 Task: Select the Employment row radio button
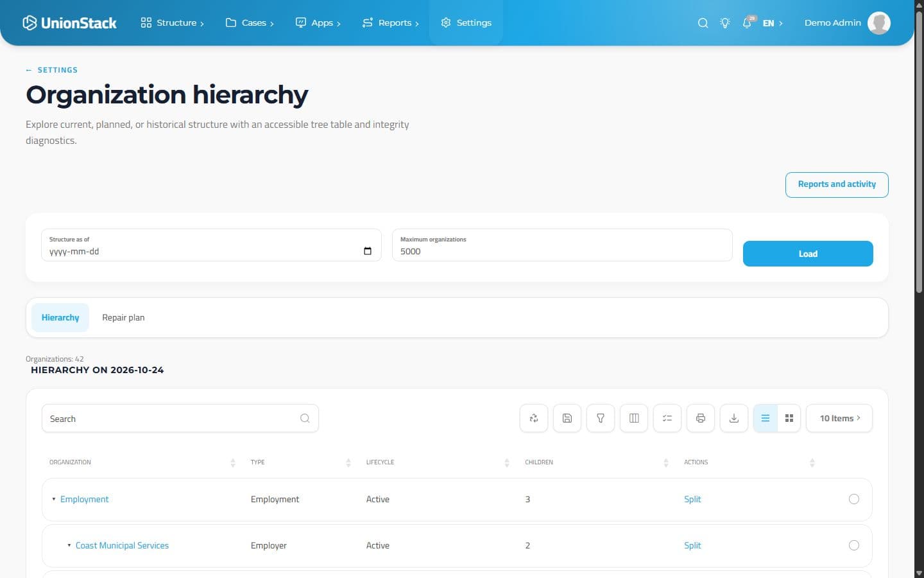click(x=854, y=499)
